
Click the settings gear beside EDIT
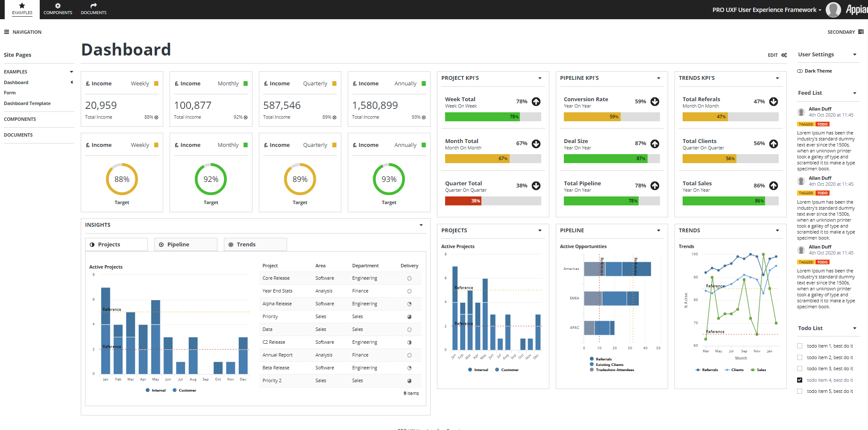click(784, 55)
